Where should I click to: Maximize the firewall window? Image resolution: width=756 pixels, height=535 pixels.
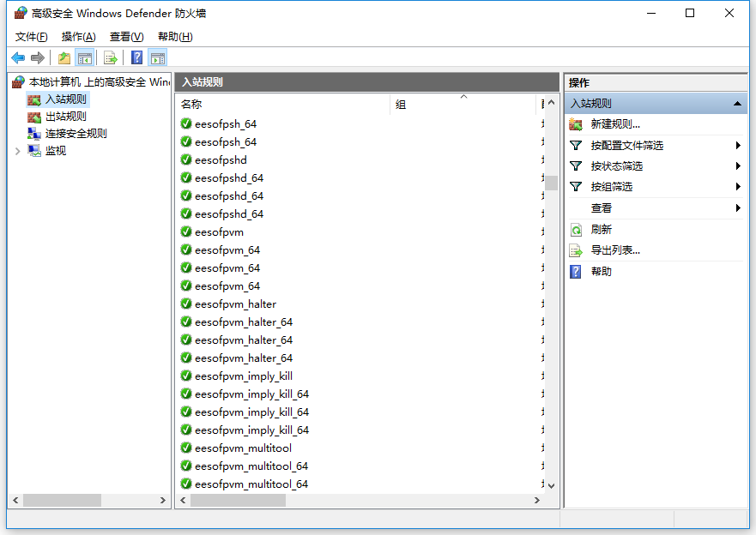click(x=690, y=13)
